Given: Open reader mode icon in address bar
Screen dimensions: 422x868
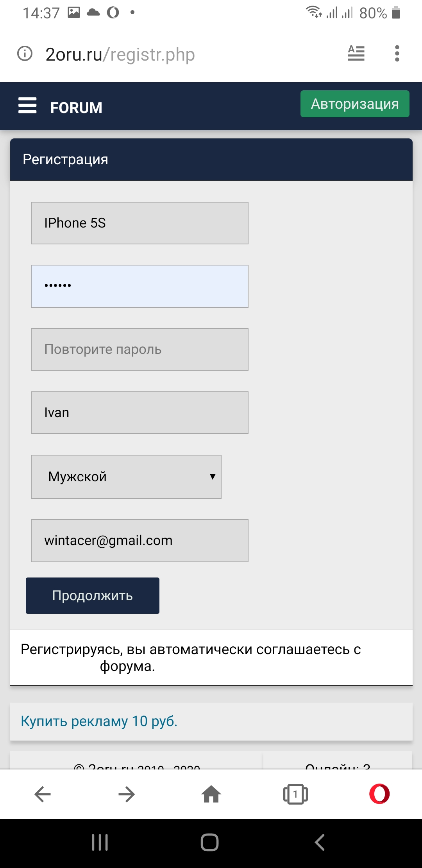Looking at the screenshot, I should coord(356,53).
